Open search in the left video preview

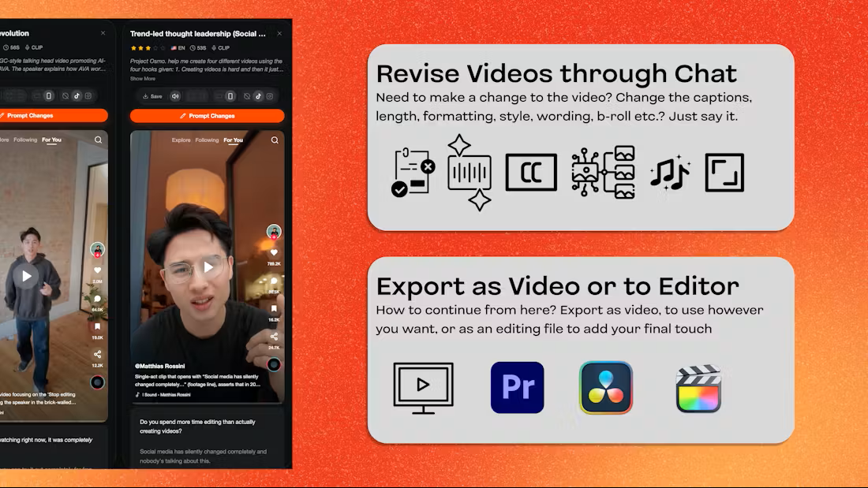click(98, 140)
